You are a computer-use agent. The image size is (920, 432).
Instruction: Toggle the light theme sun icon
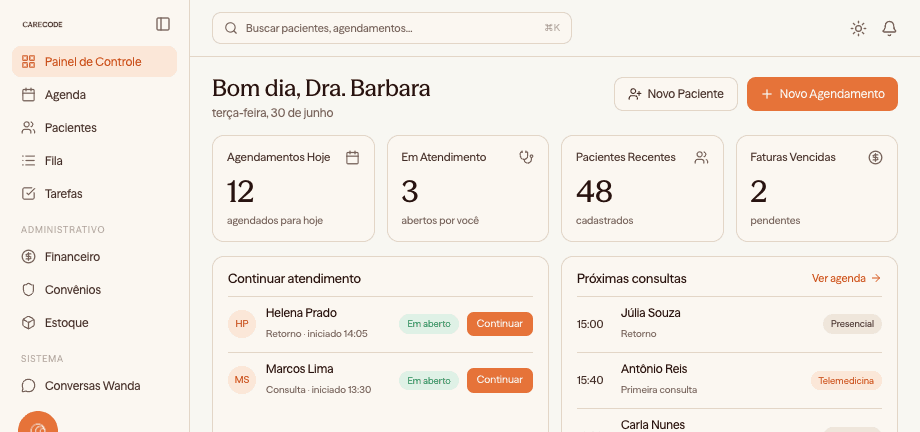tap(858, 28)
